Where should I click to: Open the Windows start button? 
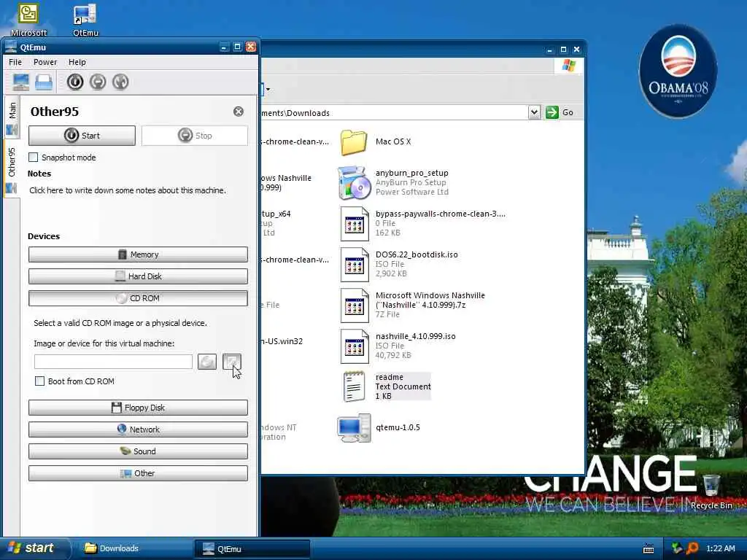[32, 548]
